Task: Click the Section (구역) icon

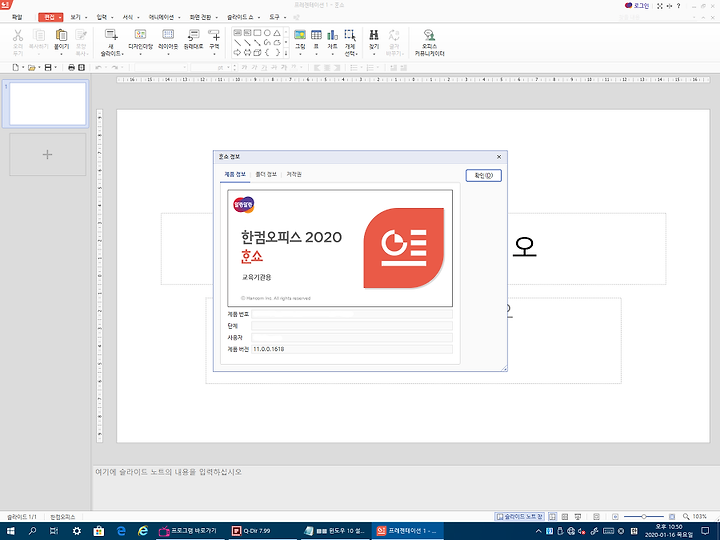Action: [214, 35]
